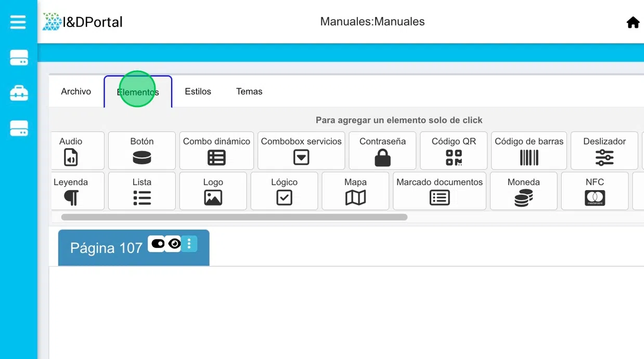This screenshot has height=359, width=644.
Task: Add a Combo dinámico element
Action: (216, 151)
